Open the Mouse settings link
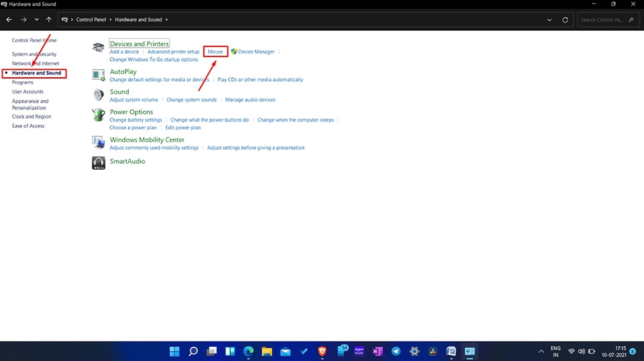 [x=215, y=52]
